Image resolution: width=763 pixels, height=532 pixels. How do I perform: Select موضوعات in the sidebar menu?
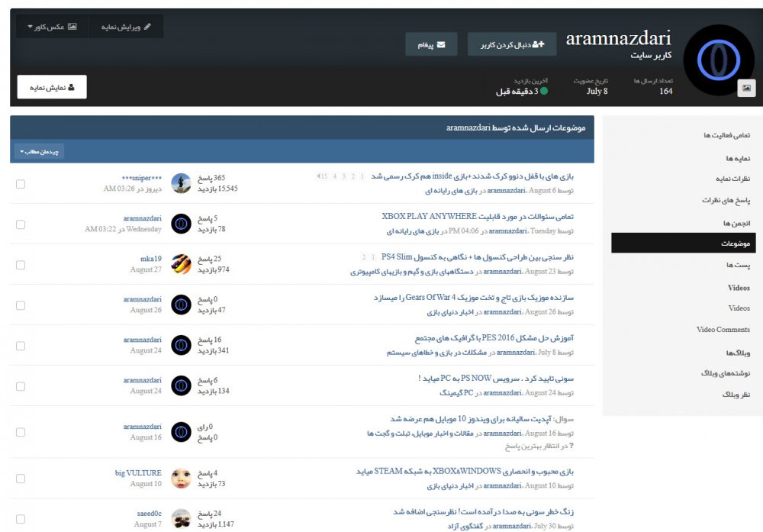(x=736, y=243)
